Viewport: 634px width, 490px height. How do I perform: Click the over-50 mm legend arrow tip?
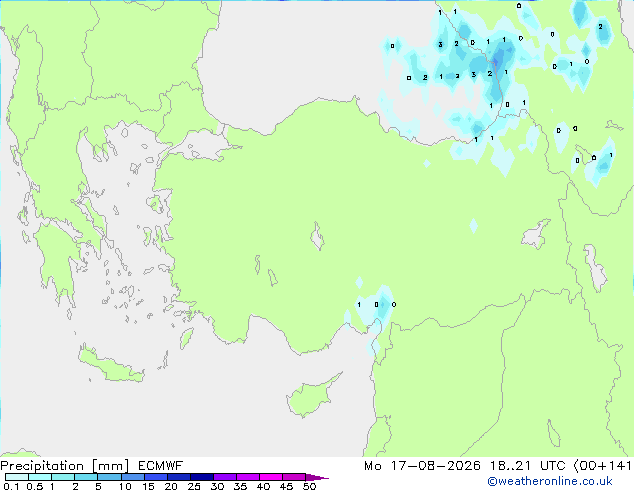(x=317, y=477)
